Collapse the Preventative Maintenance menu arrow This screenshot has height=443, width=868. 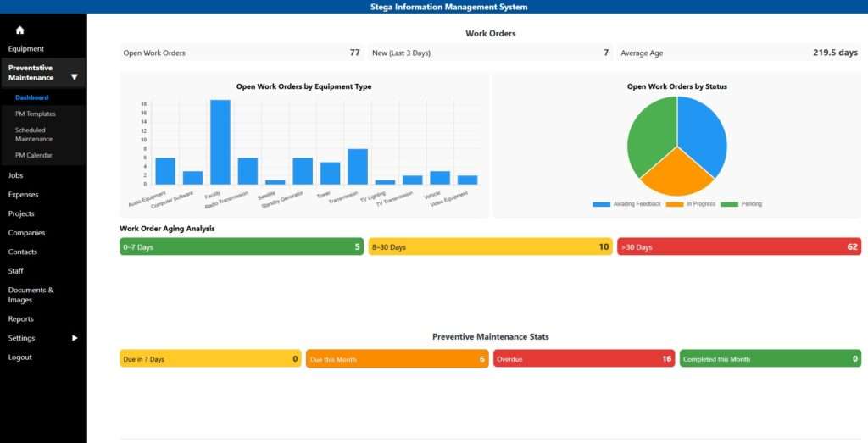pos(75,77)
